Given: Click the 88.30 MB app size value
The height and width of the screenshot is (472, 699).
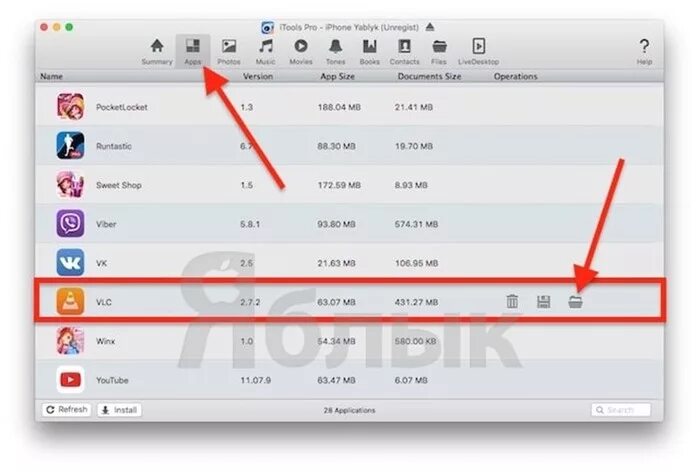Looking at the screenshot, I should pyautogui.click(x=337, y=146).
